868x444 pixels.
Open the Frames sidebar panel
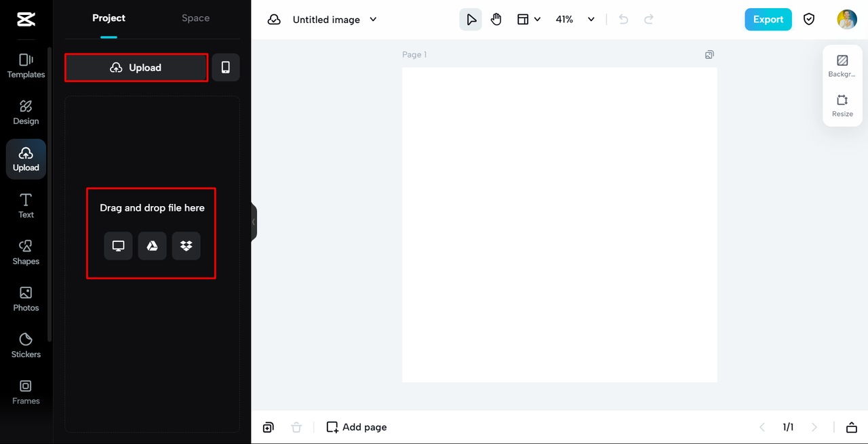pyautogui.click(x=26, y=392)
